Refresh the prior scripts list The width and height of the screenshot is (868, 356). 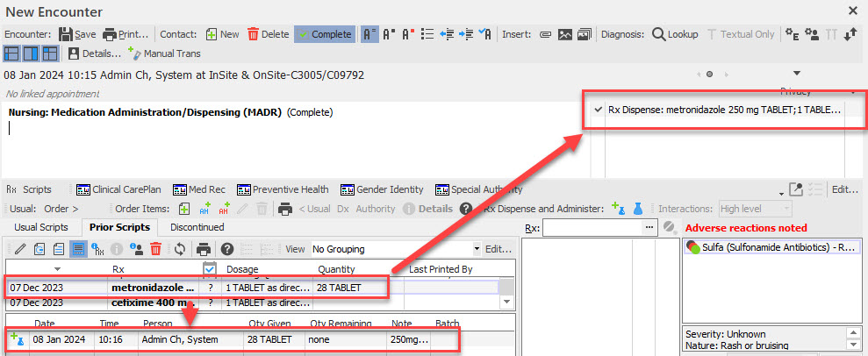click(179, 249)
